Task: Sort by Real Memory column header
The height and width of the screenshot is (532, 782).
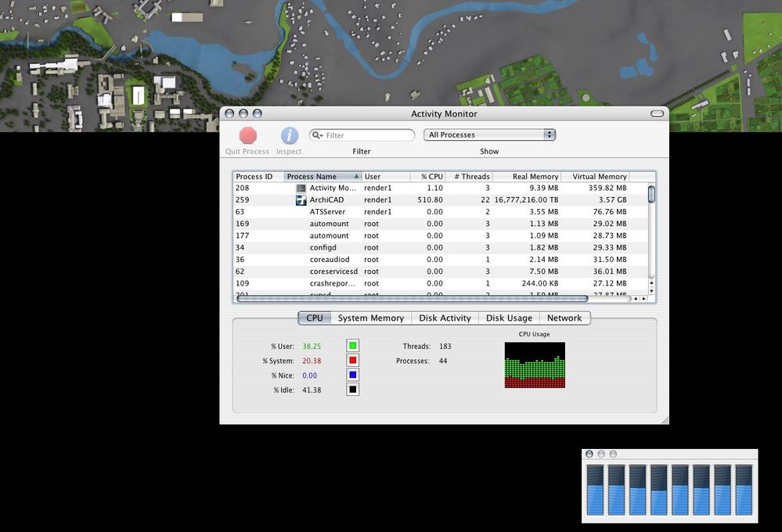Action: tap(527, 177)
